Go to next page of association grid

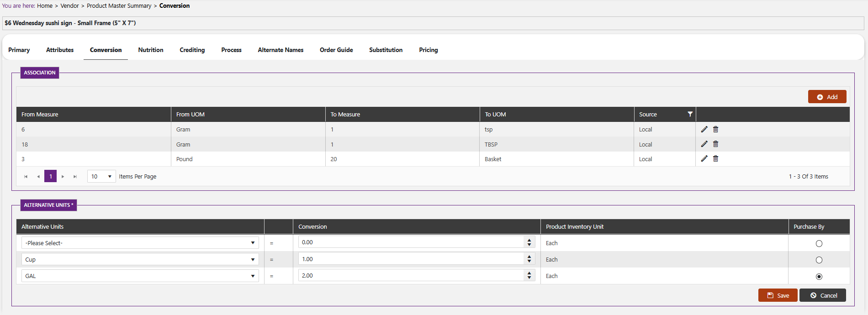pos(63,177)
